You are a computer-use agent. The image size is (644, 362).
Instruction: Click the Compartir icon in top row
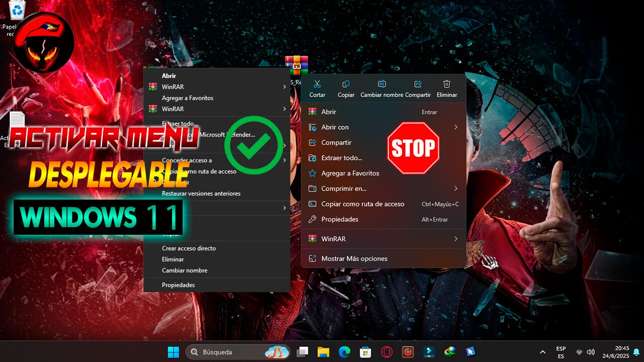[x=418, y=84]
